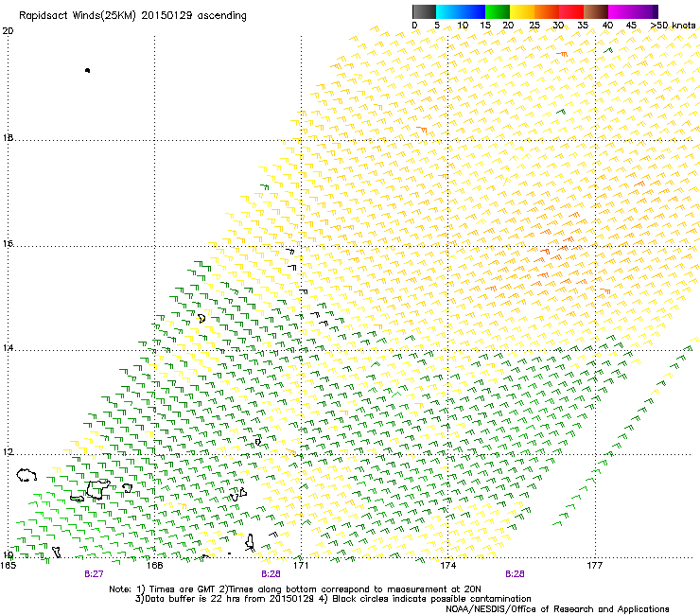This screenshot has height=615, width=700.
Task: Click the cyan-blue 5-15 knots legend segment
Action: 461,11
